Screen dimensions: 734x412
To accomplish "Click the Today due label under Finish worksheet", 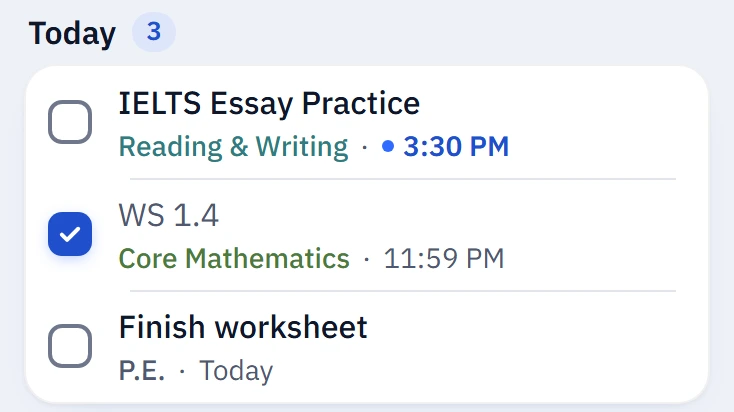I will pos(236,371).
